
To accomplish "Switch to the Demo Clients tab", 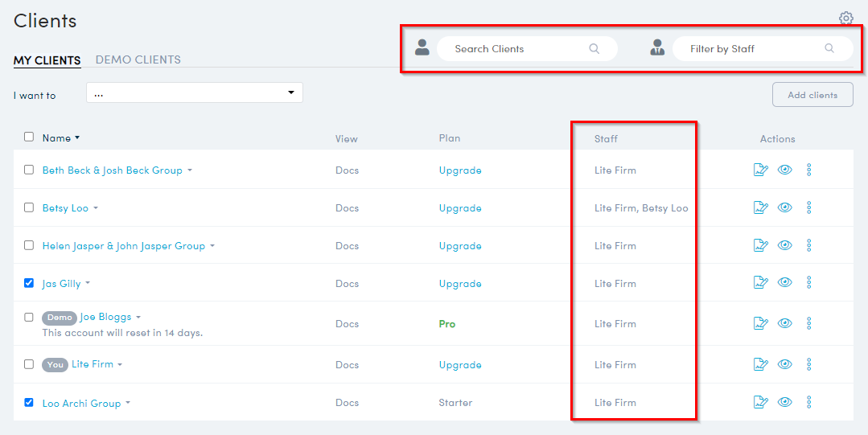I will pos(138,60).
